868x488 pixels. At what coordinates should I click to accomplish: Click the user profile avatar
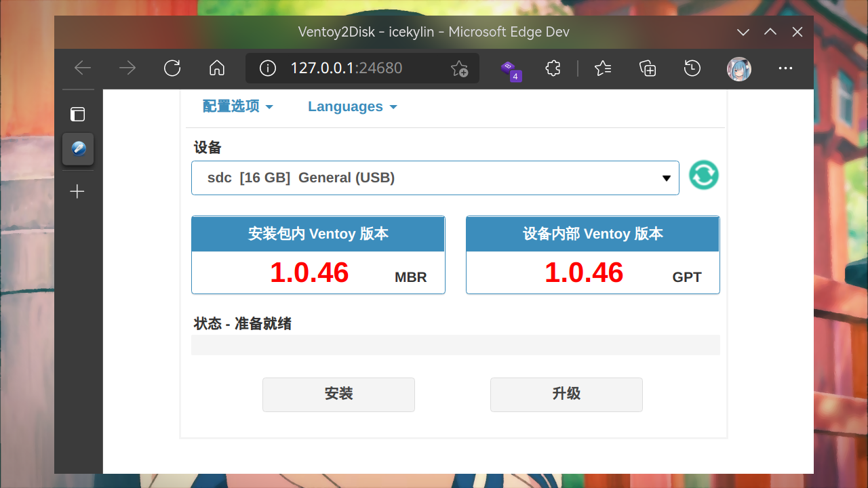click(738, 68)
